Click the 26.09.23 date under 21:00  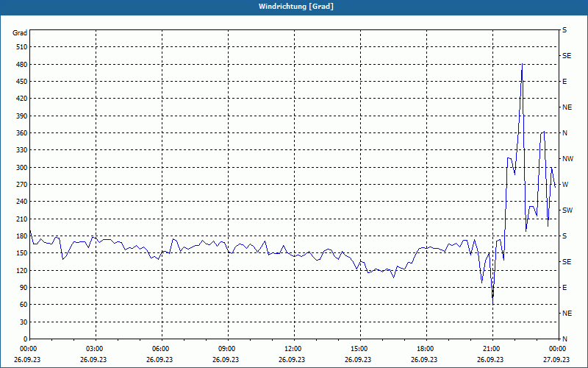point(490,359)
